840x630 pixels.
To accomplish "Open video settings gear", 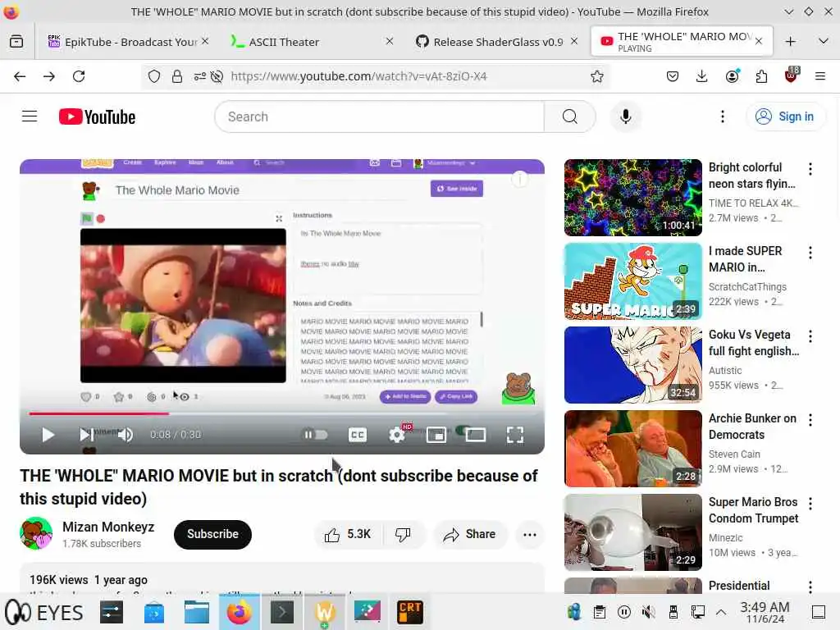I will [397, 435].
